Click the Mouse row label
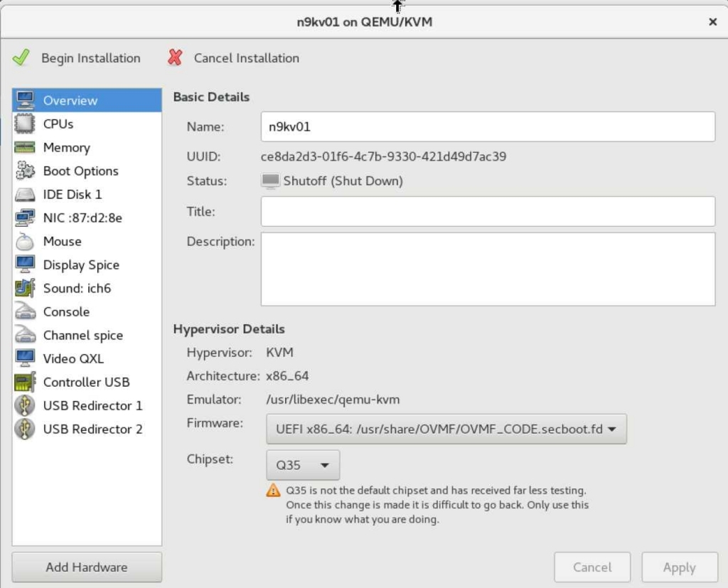 point(63,241)
